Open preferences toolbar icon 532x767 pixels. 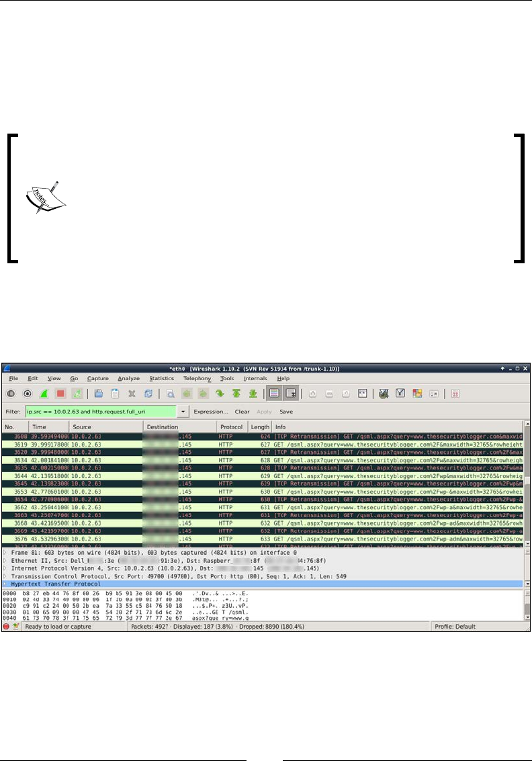434,394
